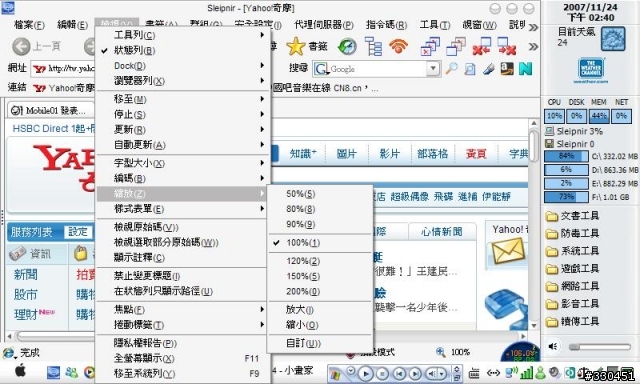The image size is (640, 384).
Task: Expand the 瀏覽器列(X) submenu
Action: click(183, 81)
